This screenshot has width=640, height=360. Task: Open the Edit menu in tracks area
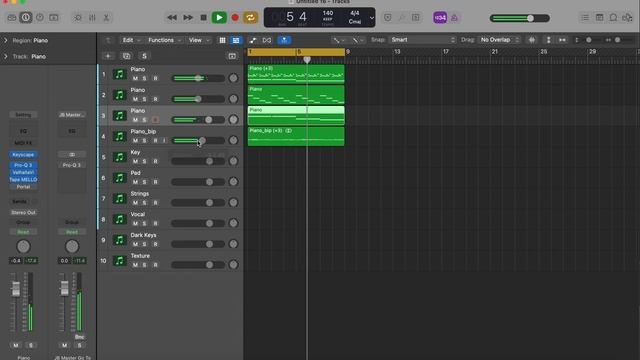131,40
